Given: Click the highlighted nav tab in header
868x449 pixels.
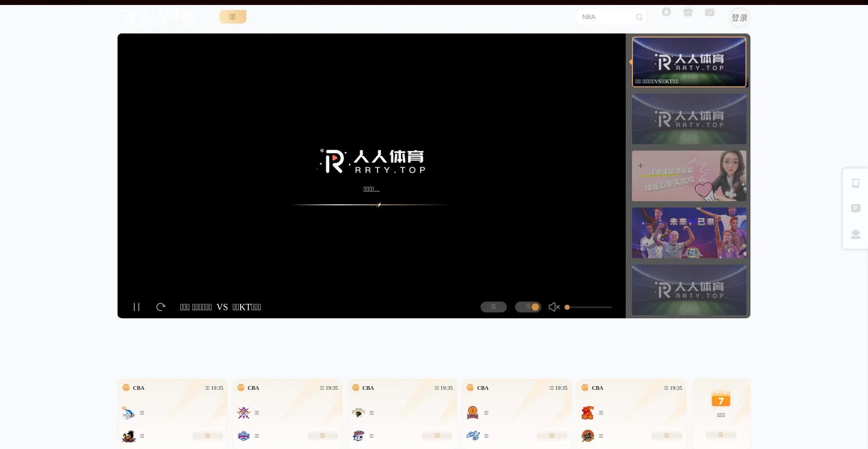Looking at the screenshot, I should pos(232,16).
